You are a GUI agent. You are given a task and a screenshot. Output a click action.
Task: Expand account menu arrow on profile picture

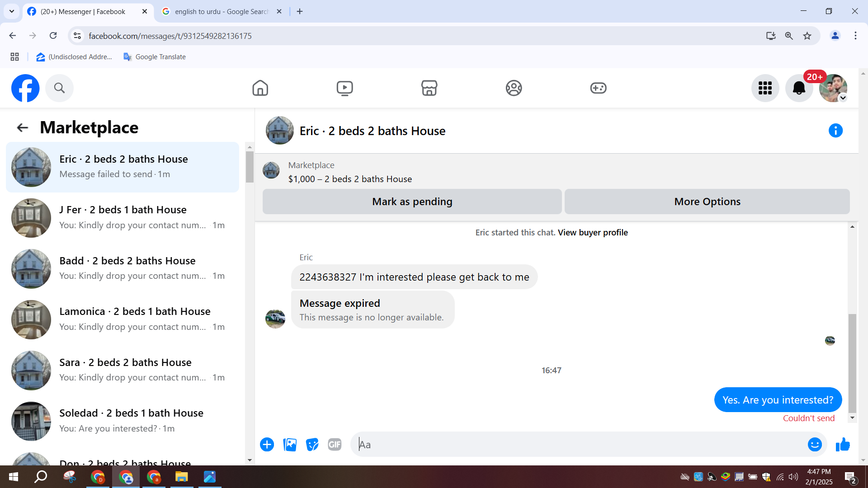click(843, 98)
